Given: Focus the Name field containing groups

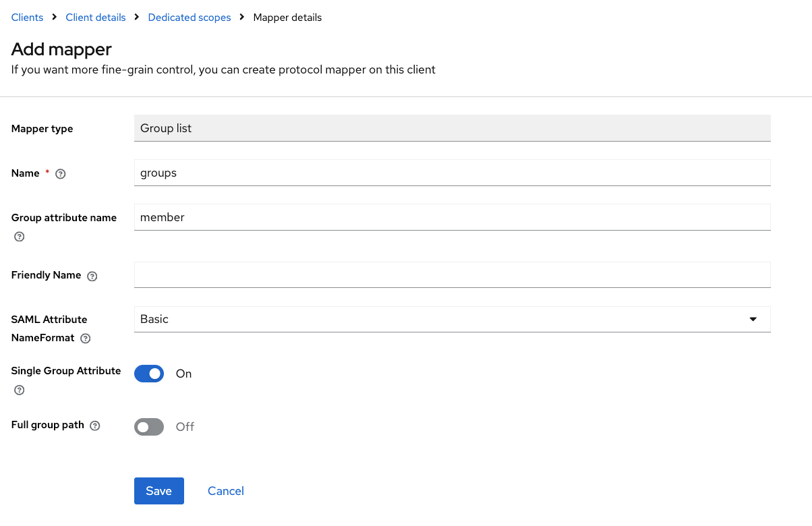Looking at the screenshot, I should click(x=452, y=173).
